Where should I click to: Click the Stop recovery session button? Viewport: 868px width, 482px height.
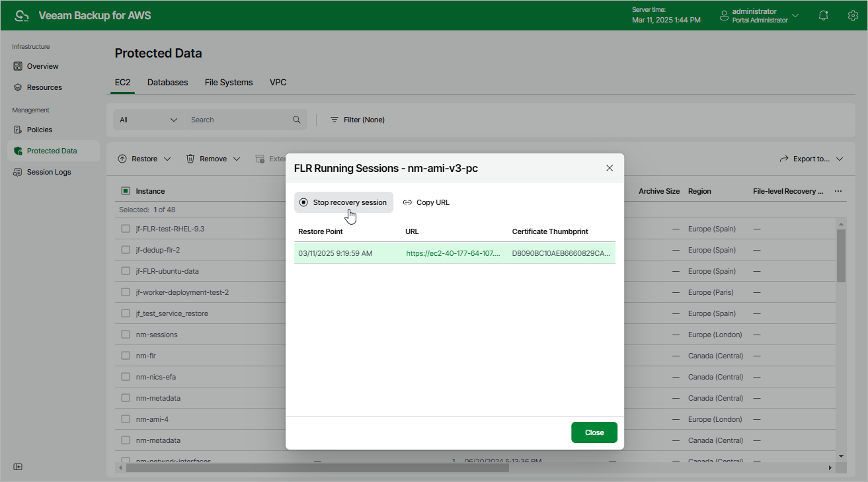344,202
